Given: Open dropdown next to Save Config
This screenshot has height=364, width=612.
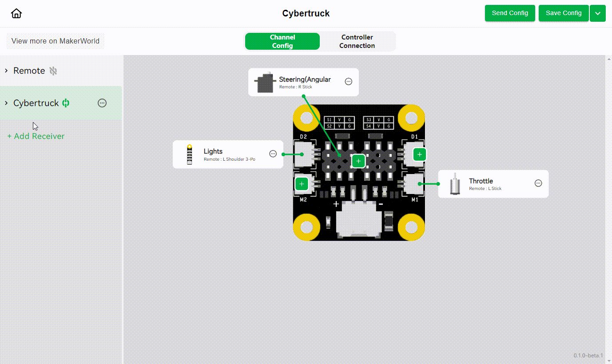Looking at the screenshot, I should pyautogui.click(x=598, y=13).
